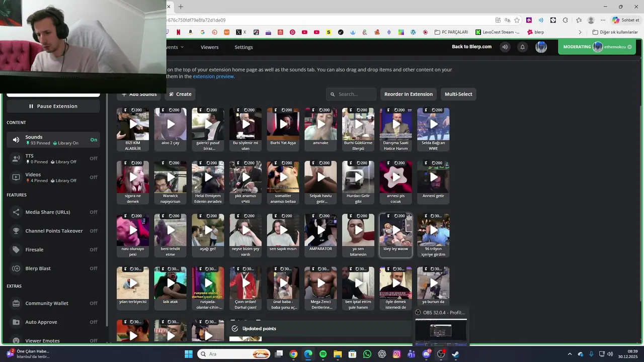This screenshot has width=644, height=362.
Task: Play the BİZİ KİM ALABİLİR sound
Action: tap(133, 124)
